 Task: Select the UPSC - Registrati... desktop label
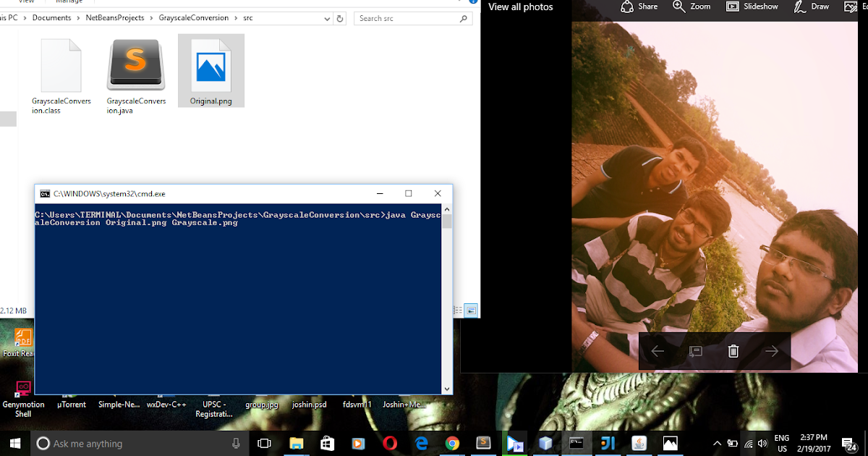(214, 409)
